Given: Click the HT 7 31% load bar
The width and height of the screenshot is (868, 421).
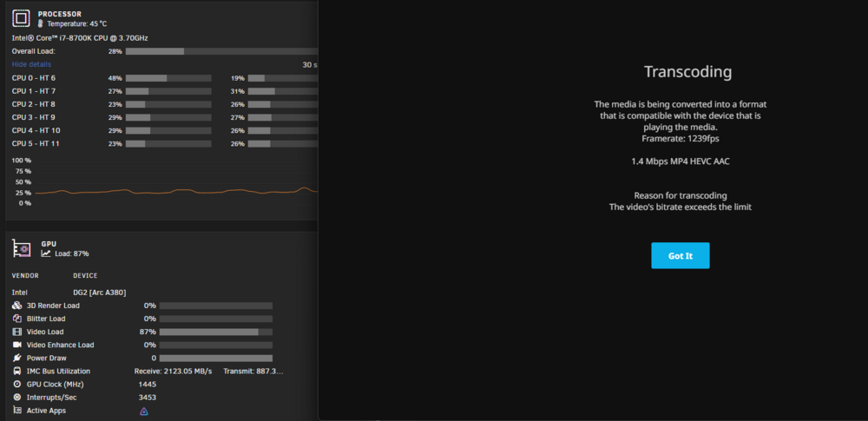Looking at the screenshot, I should tap(283, 91).
